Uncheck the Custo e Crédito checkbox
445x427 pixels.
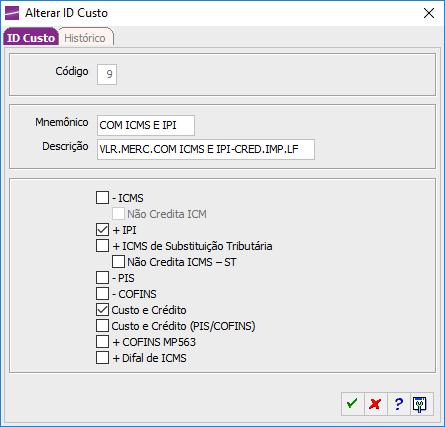[102, 310]
